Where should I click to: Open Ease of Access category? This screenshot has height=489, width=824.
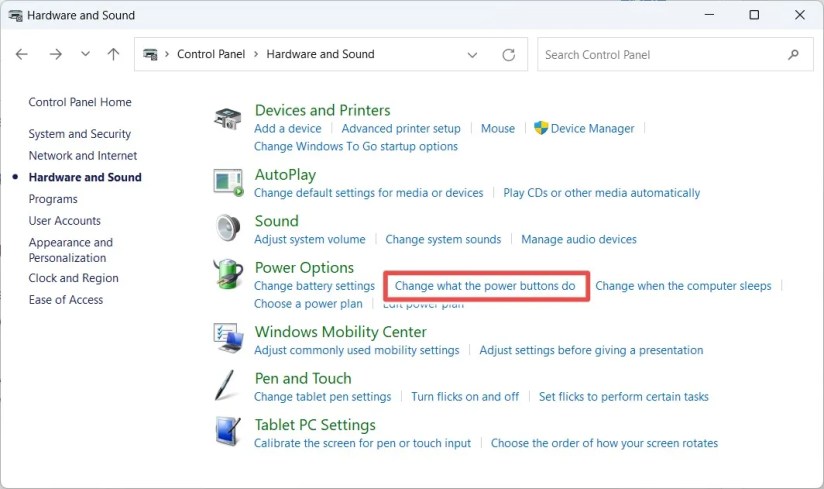(x=66, y=299)
